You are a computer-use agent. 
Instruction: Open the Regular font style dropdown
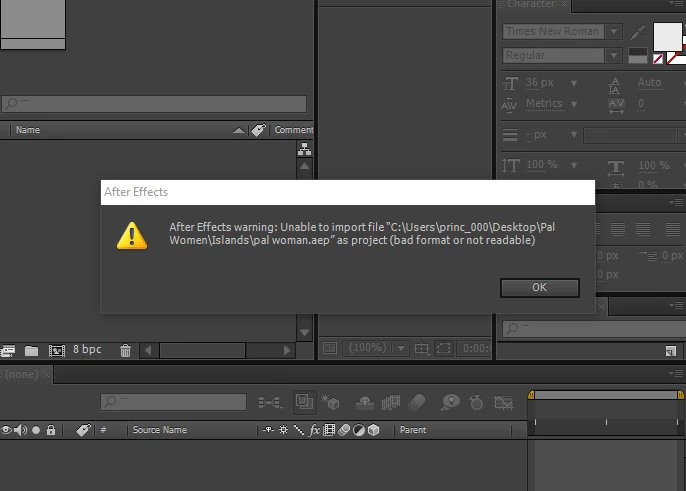point(614,56)
